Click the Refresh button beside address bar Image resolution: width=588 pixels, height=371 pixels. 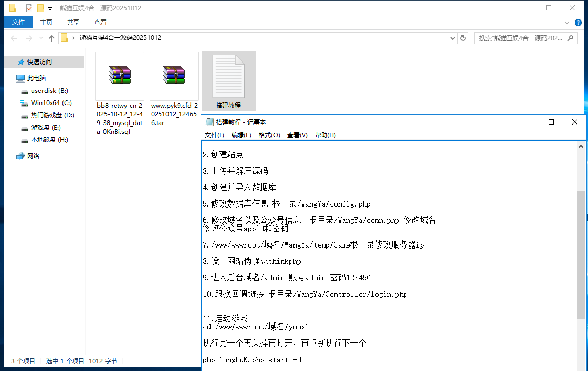pos(463,38)
